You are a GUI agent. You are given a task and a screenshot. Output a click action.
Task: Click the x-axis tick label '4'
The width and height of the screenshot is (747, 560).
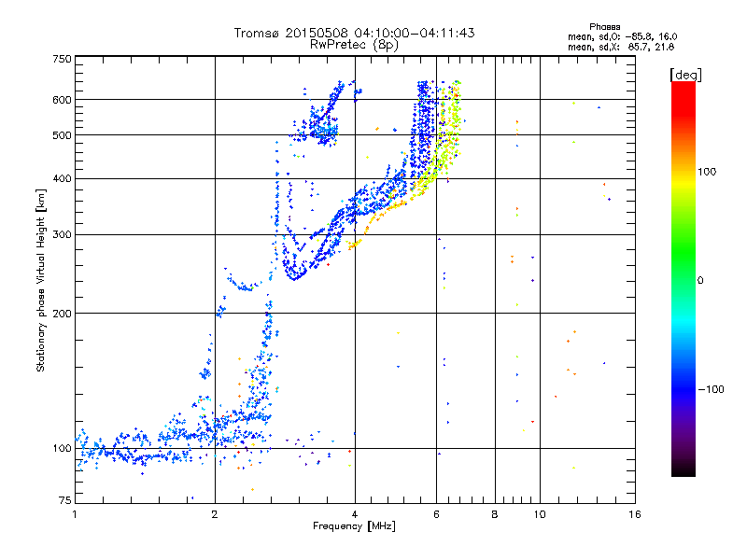[355, 514]
